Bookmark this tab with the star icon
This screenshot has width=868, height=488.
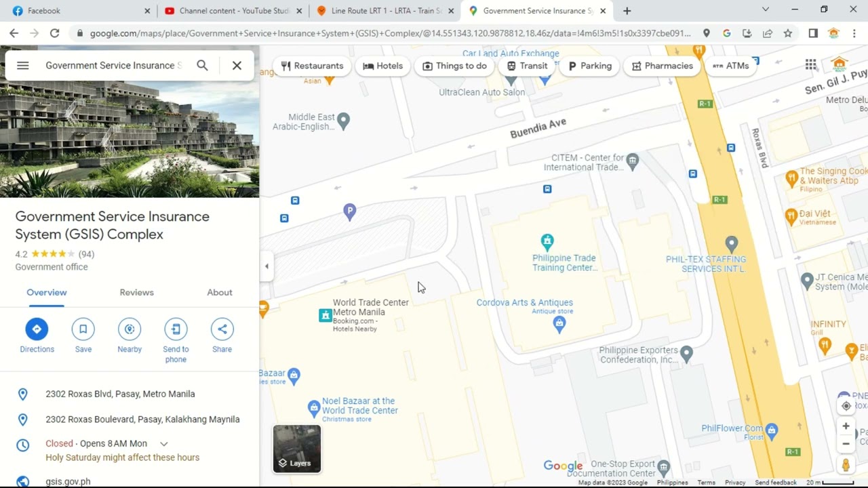[x=787, y=33]
